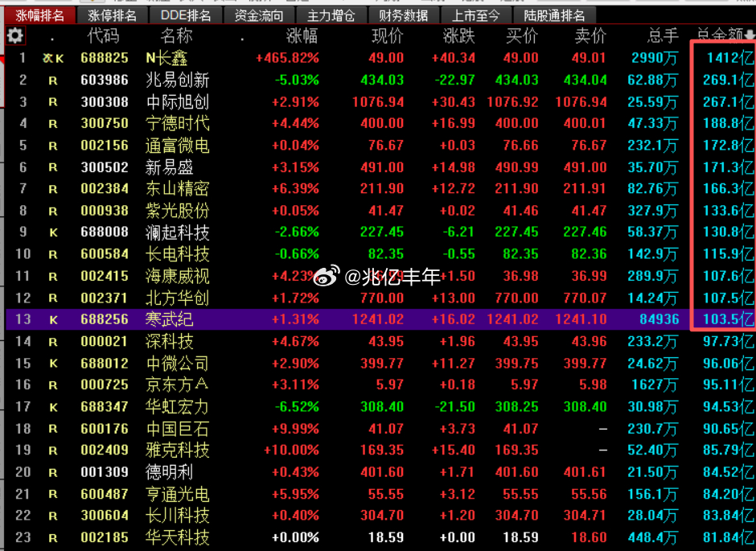Open the 上市至今 tab
Screen dimensions: 756x551
[x=476, y=16]
